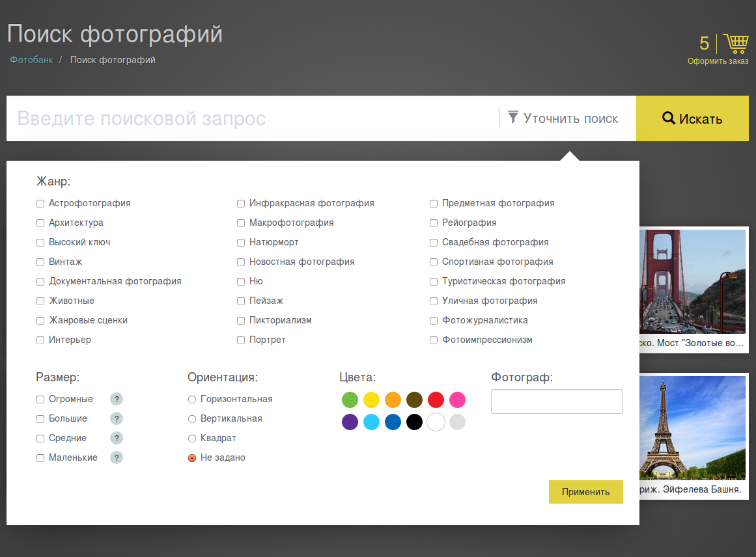Screen dimensions: 756x557
Task: Check the Пейзаж genre option
Action: [x=241, y=301]
